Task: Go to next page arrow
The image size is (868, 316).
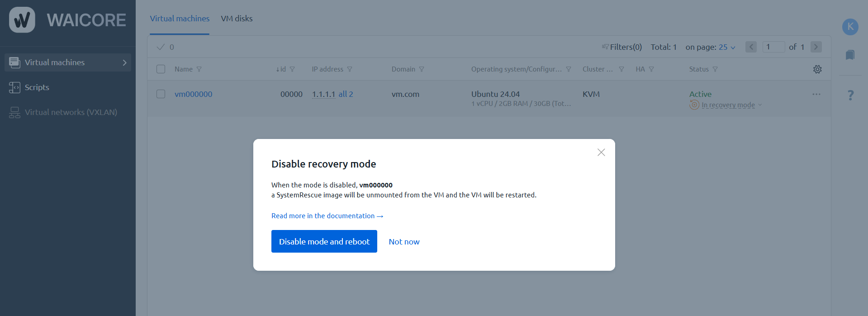Action: click(x=816, y=47)
